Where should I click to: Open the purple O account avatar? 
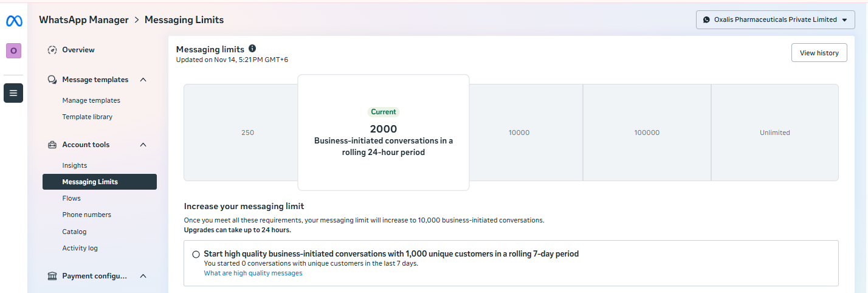pyautogui.click(x=13, y=51)
